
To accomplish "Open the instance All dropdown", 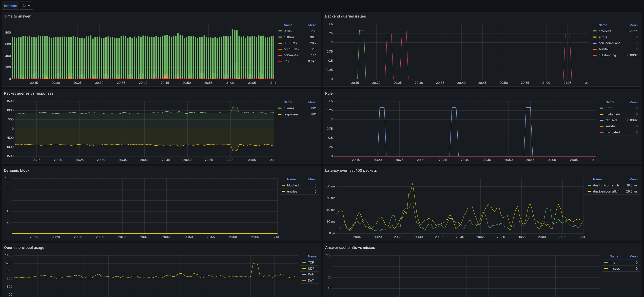I will pos(26,6).
